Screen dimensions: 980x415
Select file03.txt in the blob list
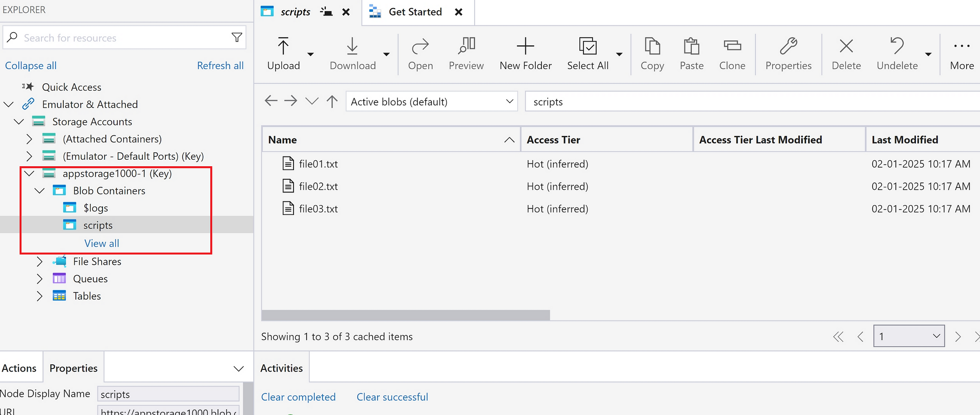click(318, 209)
